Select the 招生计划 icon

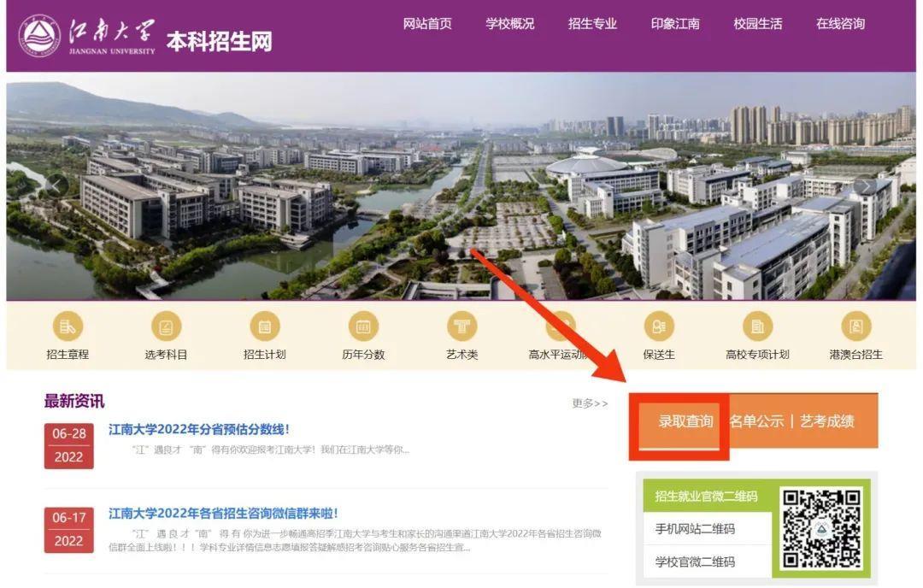coord(265,326)
